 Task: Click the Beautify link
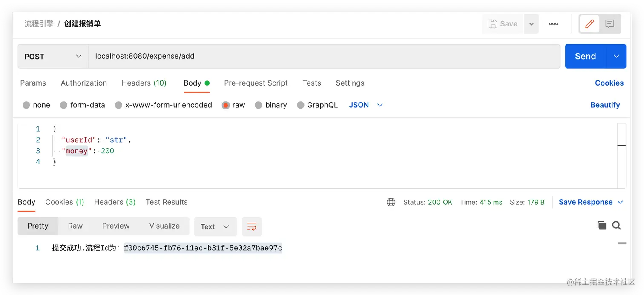tap(605, 105)
